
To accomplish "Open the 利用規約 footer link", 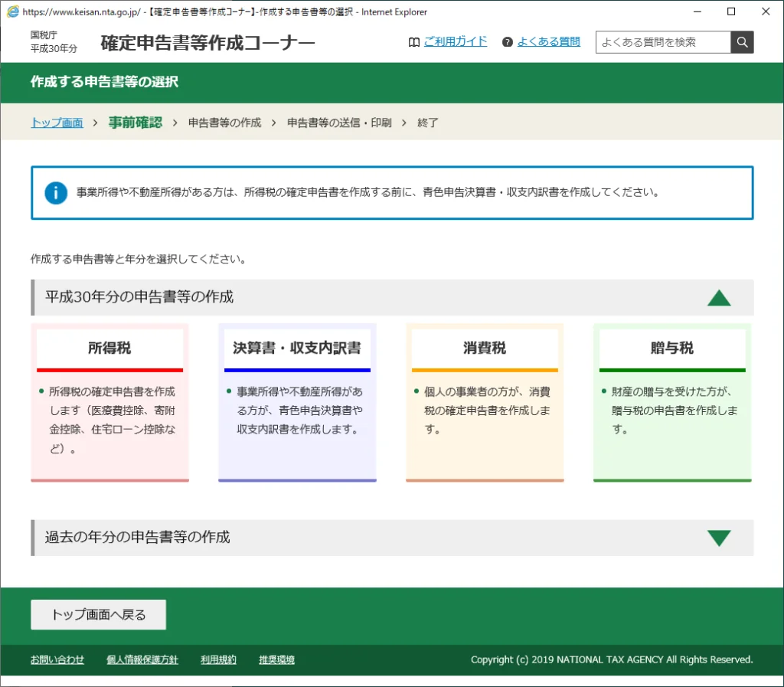I will pyautogui.click(x=218, y=659).
